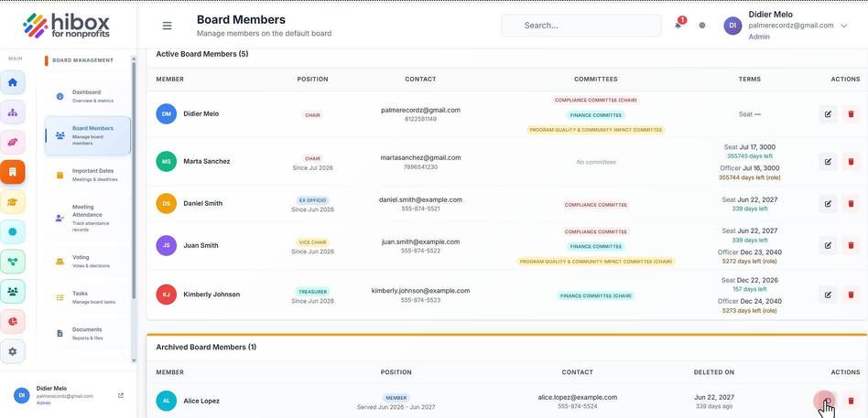This screenshot has height=418, width=868.
Task: Click the Terms column header
Action: [750, 79]
